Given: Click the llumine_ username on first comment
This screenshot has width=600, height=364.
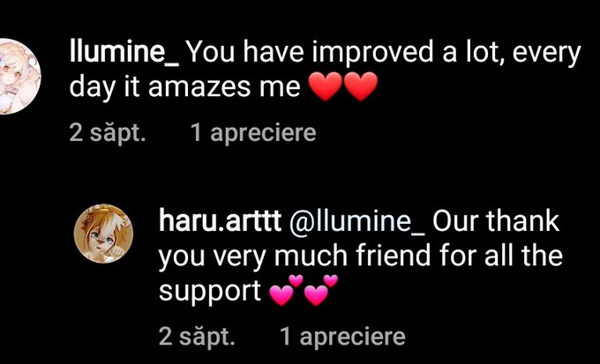Looking at the screenshot, I should pos(124,52).
